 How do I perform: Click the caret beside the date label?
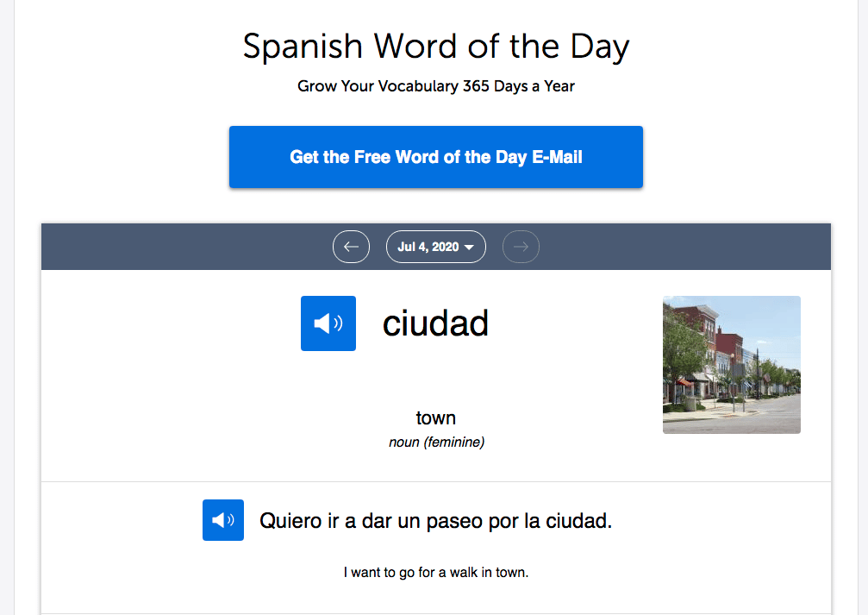470,248
